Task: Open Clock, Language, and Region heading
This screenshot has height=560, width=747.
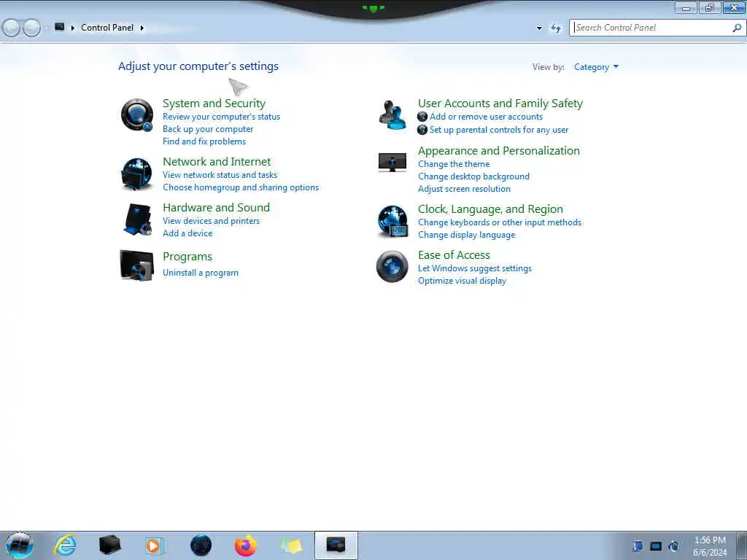Action: (490, 209)
